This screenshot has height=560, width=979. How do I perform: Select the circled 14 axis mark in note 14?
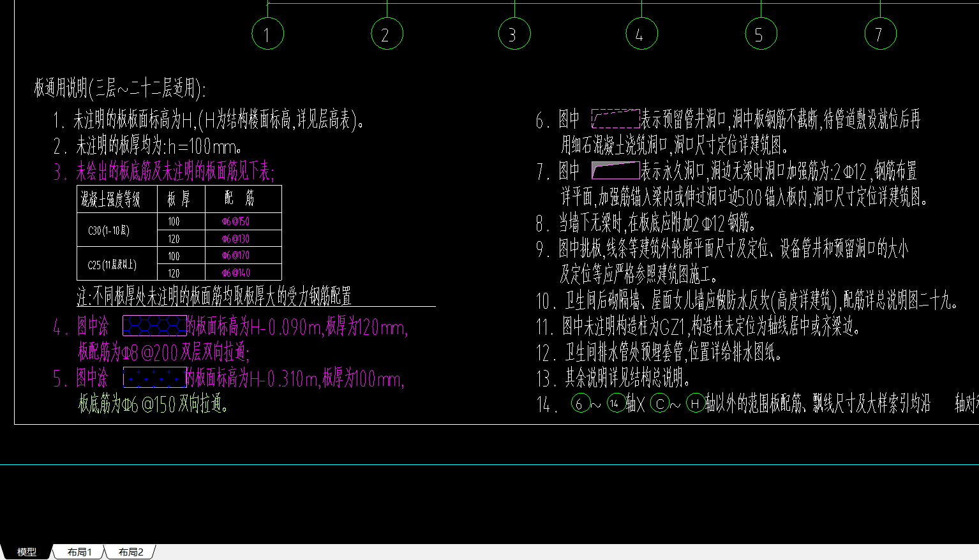[616, 403]
